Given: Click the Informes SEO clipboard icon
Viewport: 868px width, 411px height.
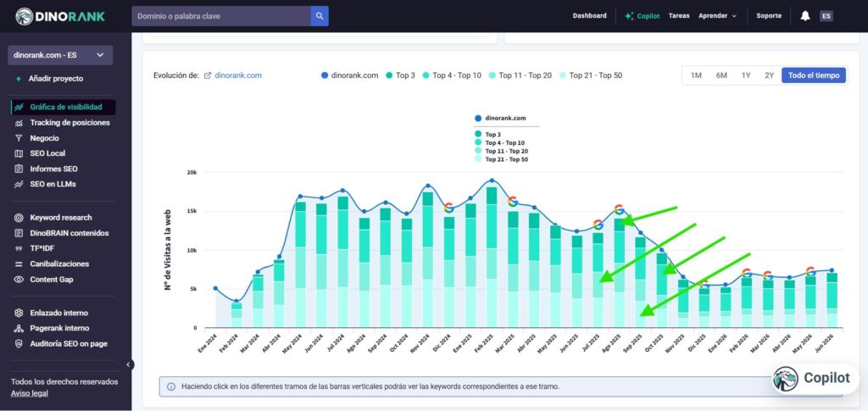Looking at the screenshot, I should point(19,169).
